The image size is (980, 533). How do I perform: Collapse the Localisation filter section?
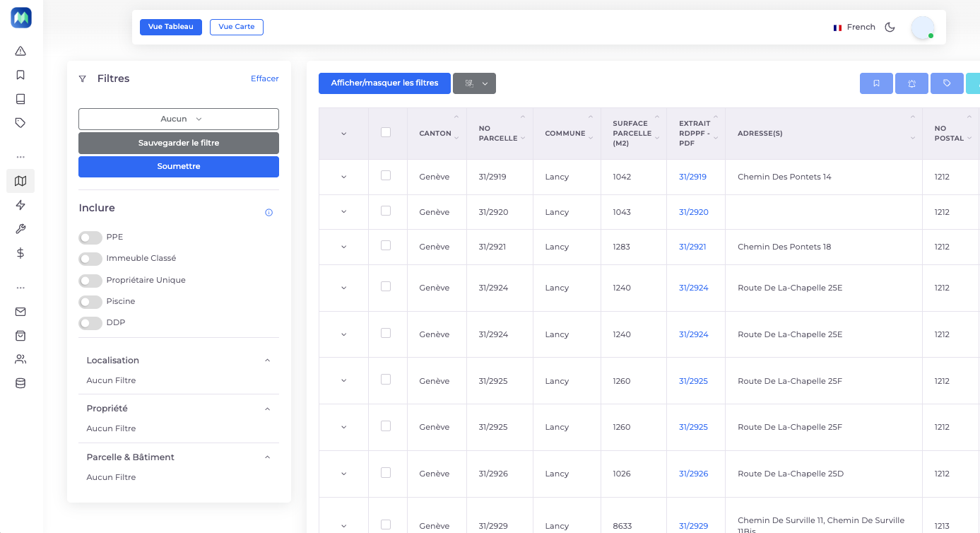(x=267, y=361)
